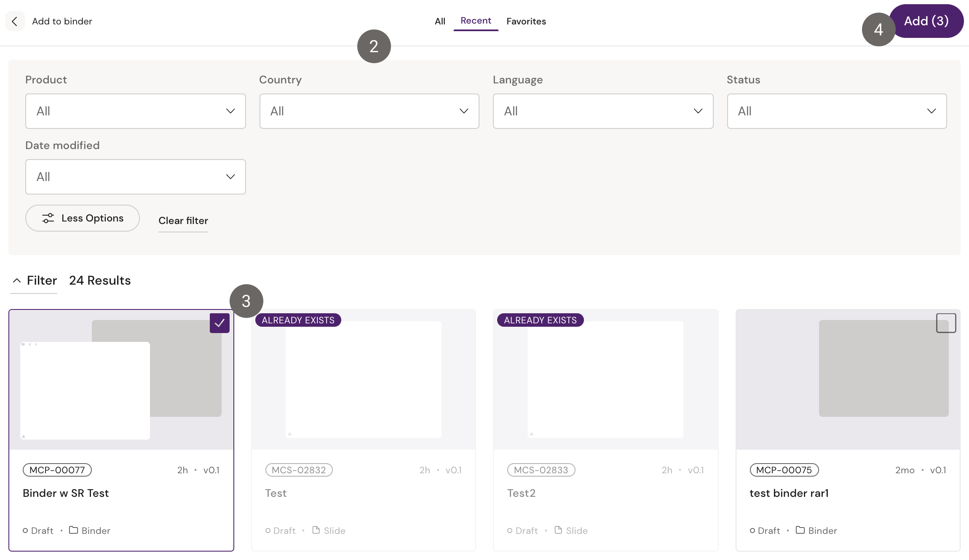Click the Clear filter link
The height and width of the screenshot is (560, 969).
(x=183, y=221)
